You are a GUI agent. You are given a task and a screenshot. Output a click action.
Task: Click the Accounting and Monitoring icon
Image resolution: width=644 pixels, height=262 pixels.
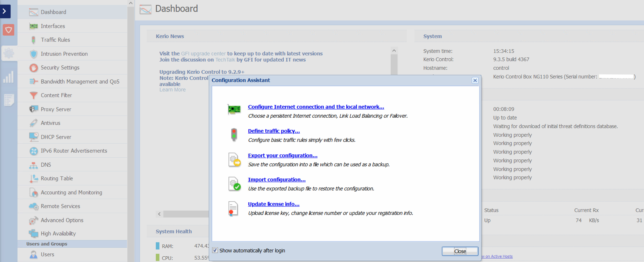34,192
